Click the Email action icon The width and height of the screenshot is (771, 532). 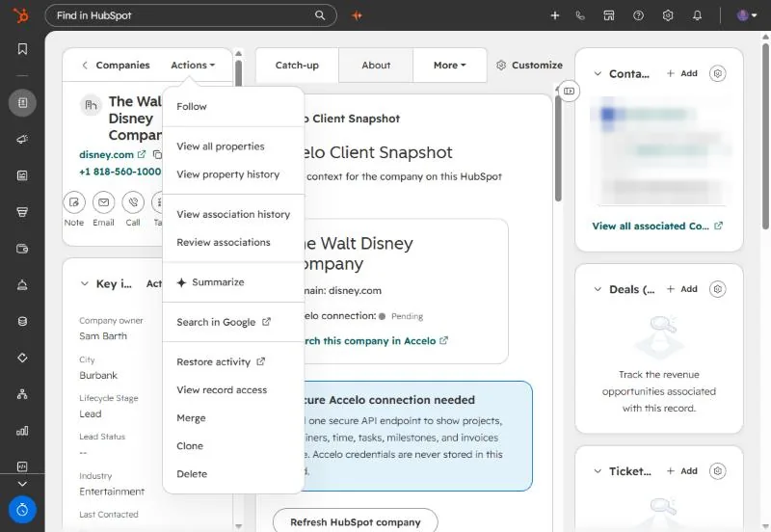pyautogui.click(x=104, y=202)
